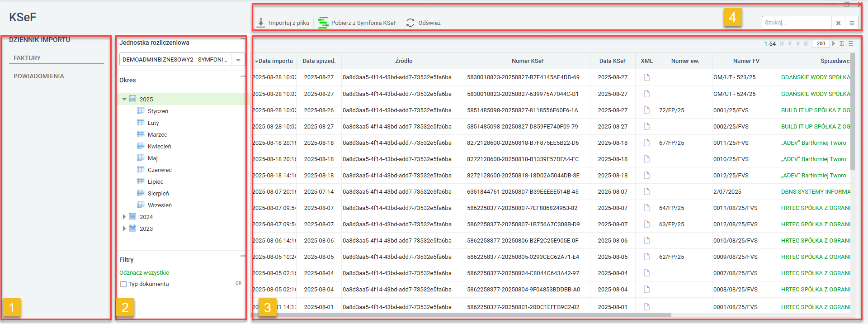Click the Importuj z pliku download icon
This screenshot has height=324, width=868.
point(261,23)
